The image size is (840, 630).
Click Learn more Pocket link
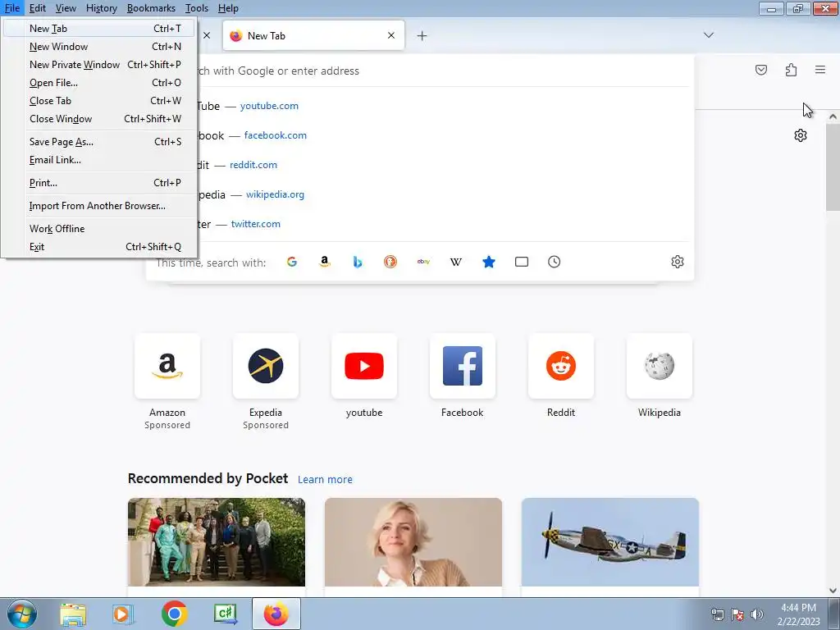pyautogui.click(x=325, y=479)
